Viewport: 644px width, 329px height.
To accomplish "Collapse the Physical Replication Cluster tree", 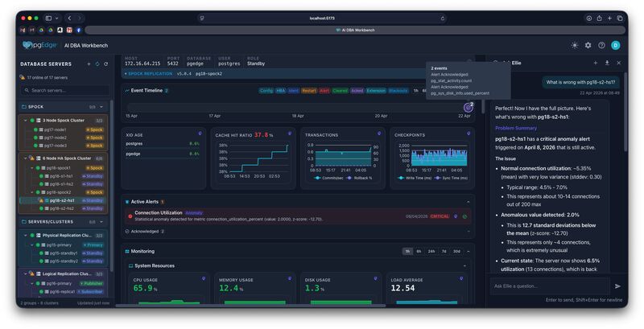I will (26, 236).
